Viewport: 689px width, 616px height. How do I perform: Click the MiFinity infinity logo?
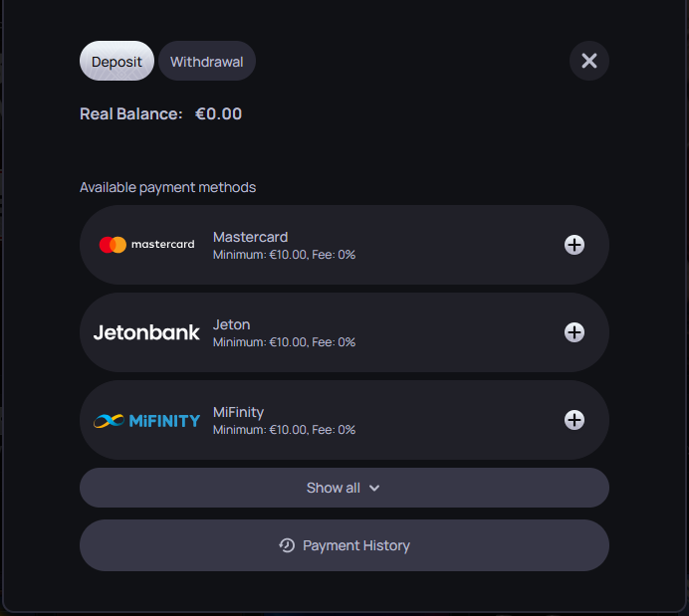[x=109, y=421]
